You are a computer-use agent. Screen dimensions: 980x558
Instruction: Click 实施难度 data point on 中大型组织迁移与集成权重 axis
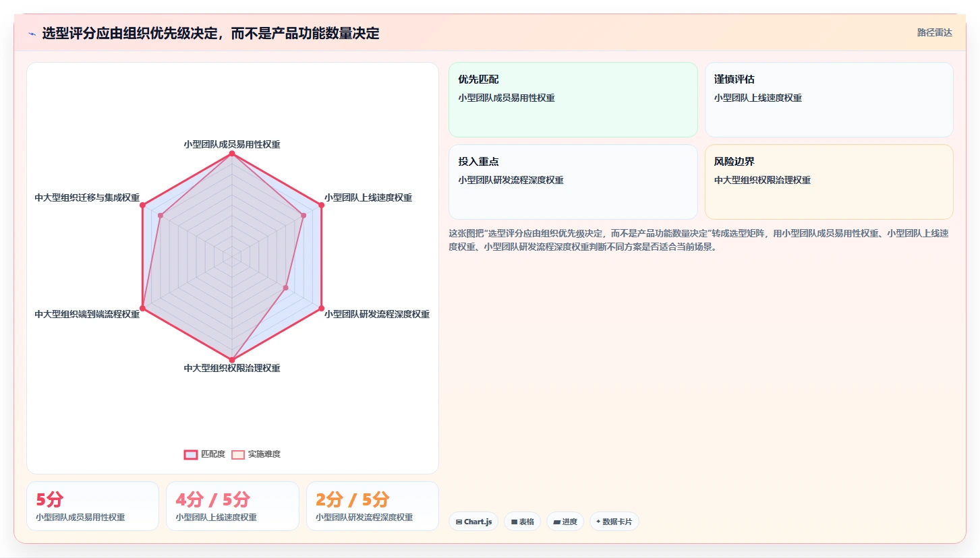(161, 216)
